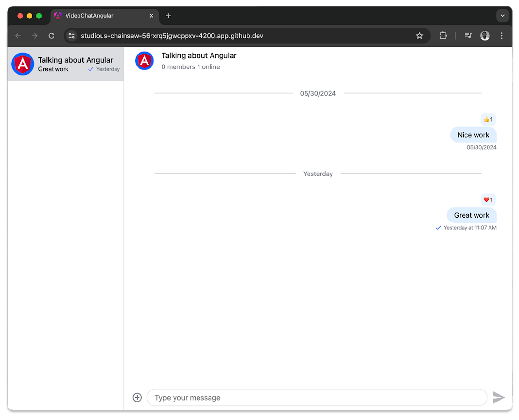The height and width of the screenshot is (420, 519).
Task: Click the Angular avatar in the channel header
Action: [x=144, y=61]
